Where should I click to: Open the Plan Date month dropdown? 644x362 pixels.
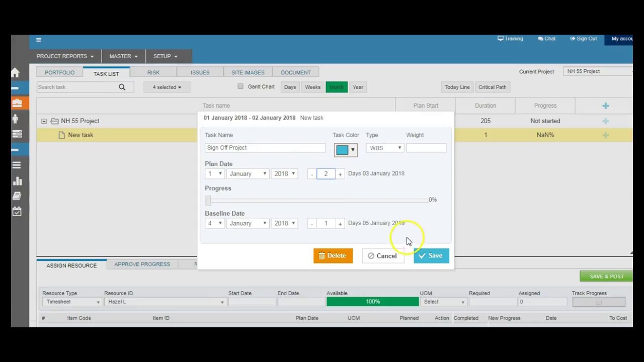[x=248, y=173]
